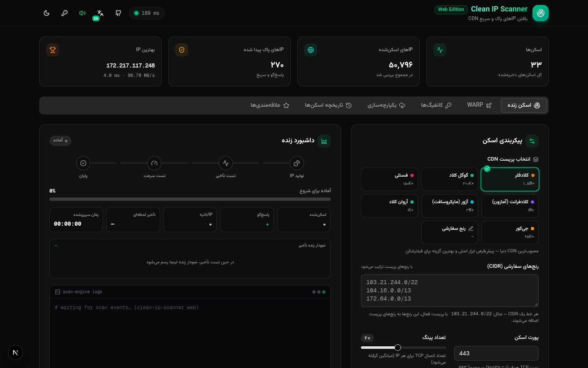This screenshot has width=588, height=368.
Task: Click the scan-engine logs header
Action: click(190, 292)
